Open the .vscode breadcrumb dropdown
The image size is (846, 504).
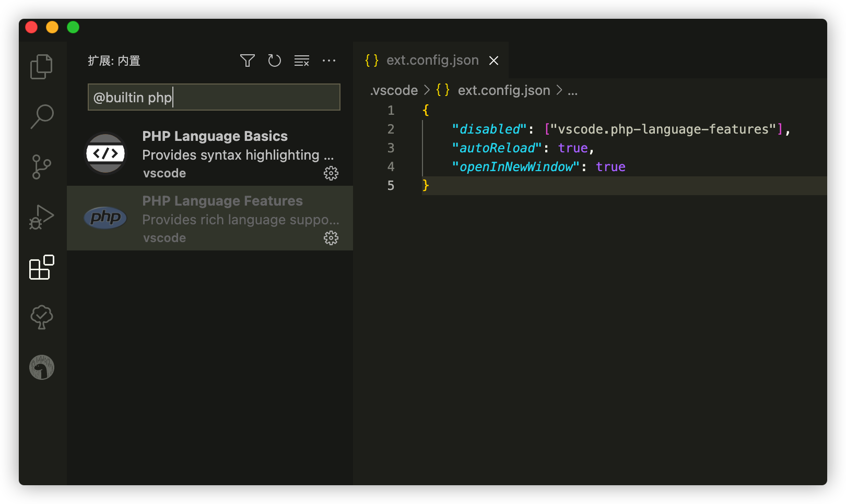[x=394, y=90]
